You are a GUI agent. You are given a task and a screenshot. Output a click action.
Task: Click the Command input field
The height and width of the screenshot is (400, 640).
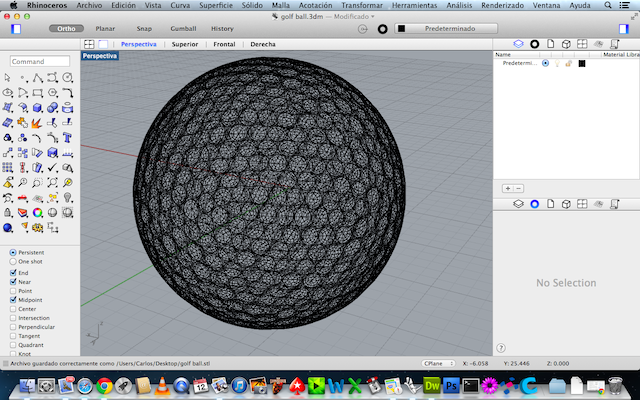point(40,61)
